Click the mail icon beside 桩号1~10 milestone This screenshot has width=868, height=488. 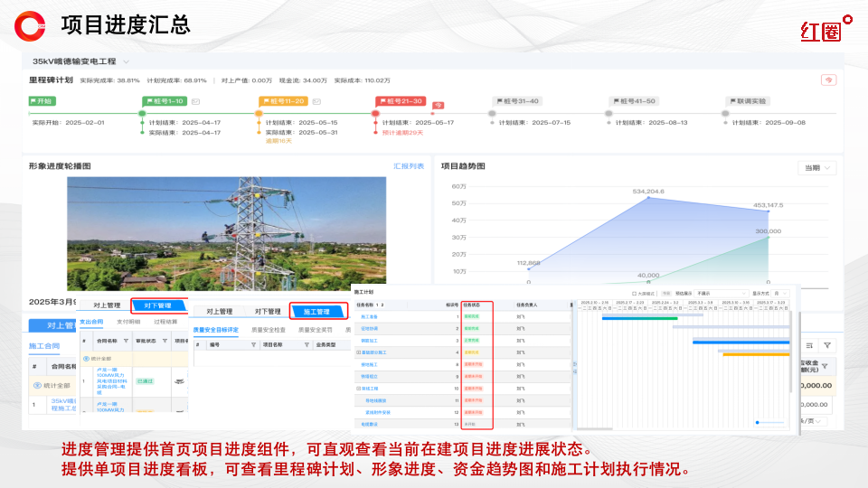point(195,101)
